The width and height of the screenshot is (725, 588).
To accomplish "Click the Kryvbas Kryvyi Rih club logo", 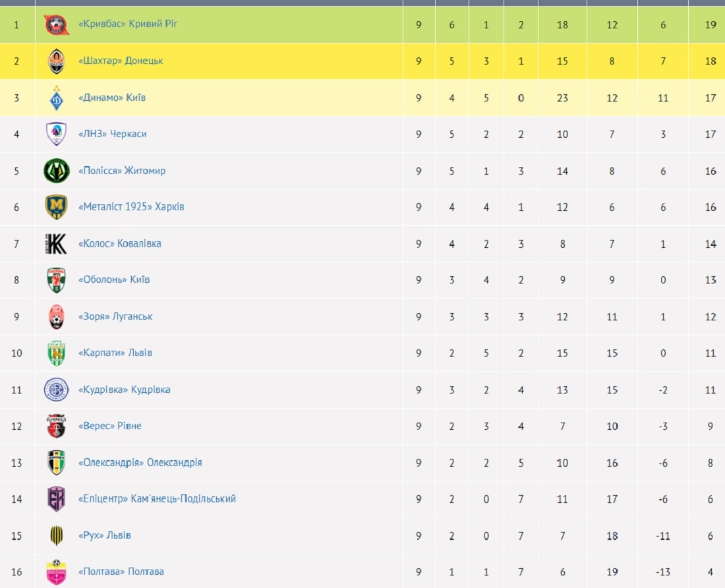I will 56,25.
